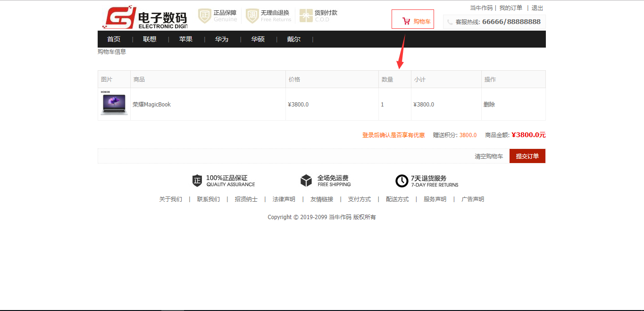This screenshot has height=311, width=644.
Task: Open the 招贤纳士 footer link
Action: pos(246,199)
